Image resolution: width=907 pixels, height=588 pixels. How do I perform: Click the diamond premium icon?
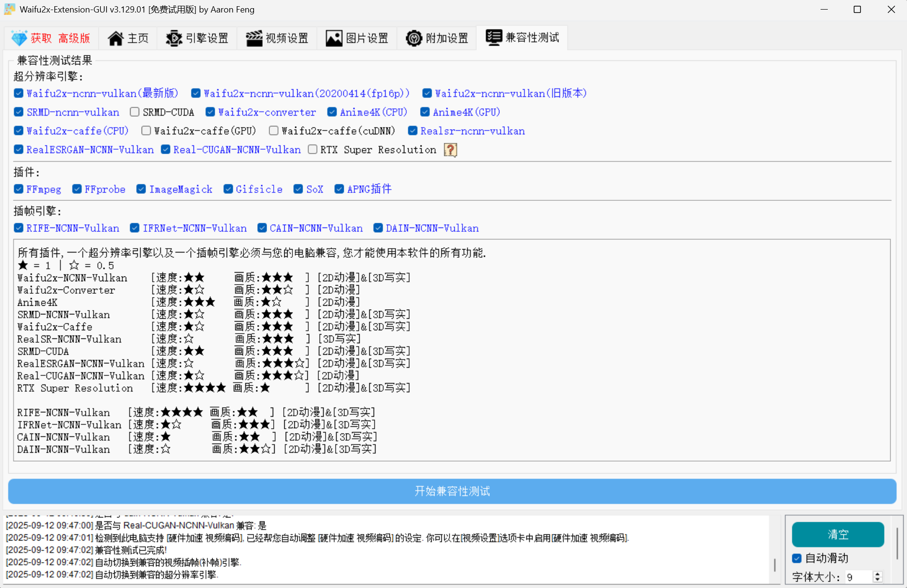(19, 38)
